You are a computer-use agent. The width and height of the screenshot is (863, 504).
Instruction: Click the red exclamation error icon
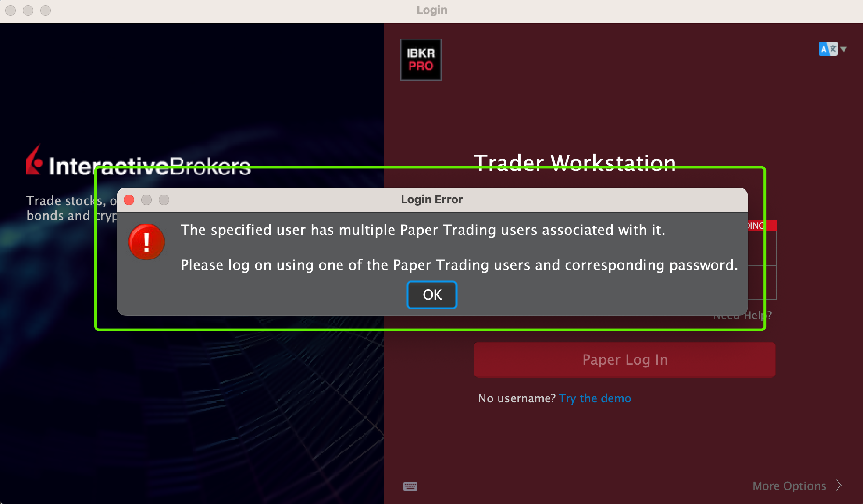(x=146, y=242)
